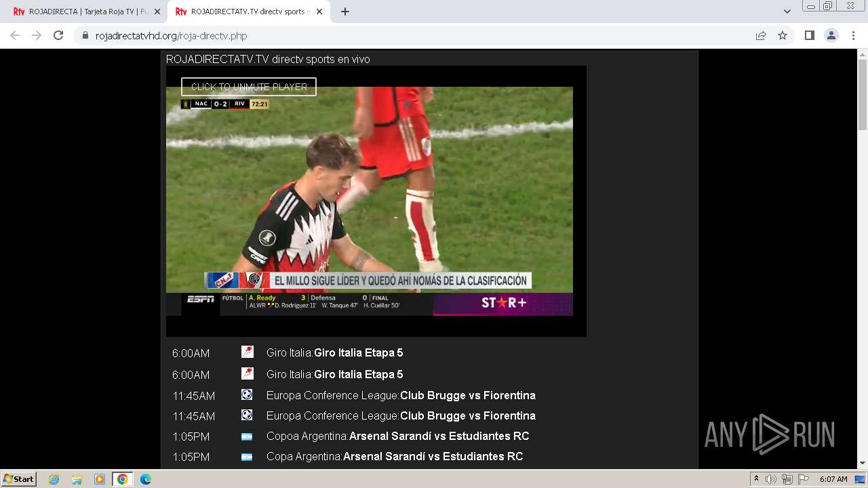The width and height of the screenshot is (868, 488).
Task: Open the Chrome three-dot menu
Action: tap(853, 35)
